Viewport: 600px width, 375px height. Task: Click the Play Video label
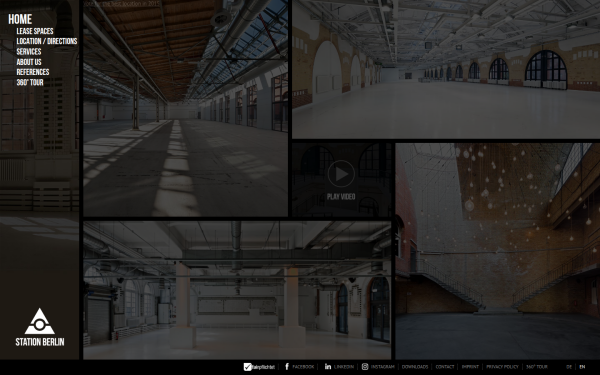tap(341, 197)
